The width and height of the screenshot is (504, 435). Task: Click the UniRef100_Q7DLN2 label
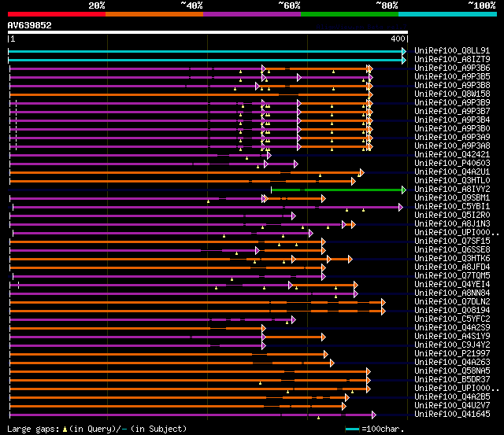pos(452,302)
